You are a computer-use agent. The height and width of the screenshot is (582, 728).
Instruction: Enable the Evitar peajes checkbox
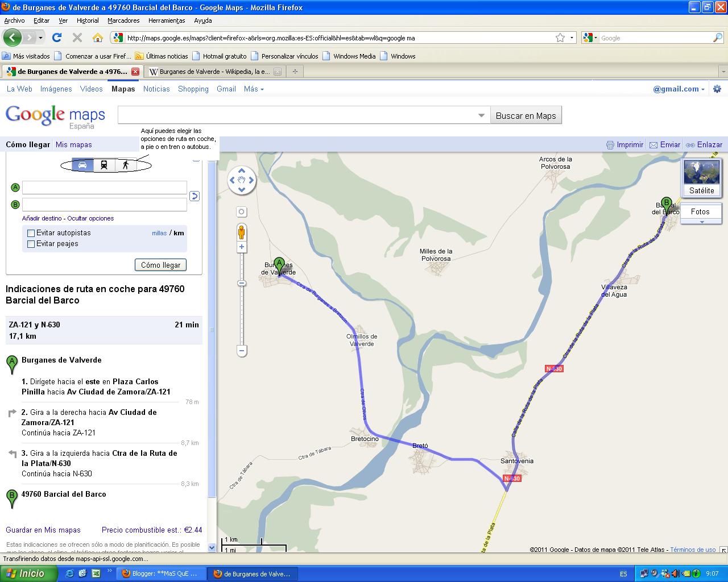(31, 243)
